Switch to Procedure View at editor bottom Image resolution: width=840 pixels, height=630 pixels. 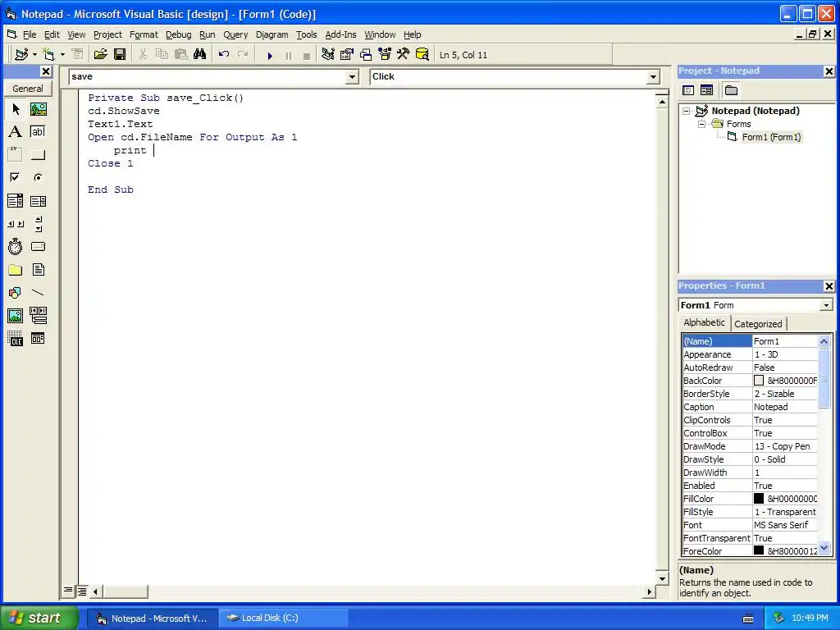click(x=68, y=591)
